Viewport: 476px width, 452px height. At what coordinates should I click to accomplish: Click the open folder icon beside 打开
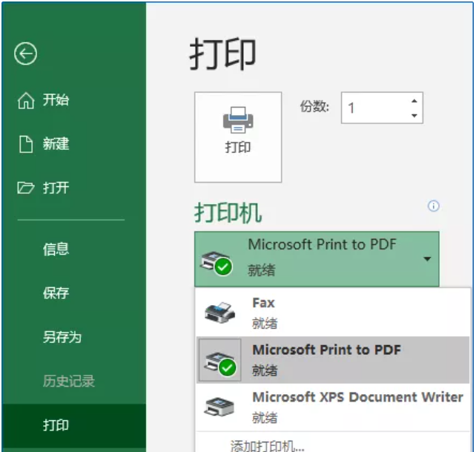coord(25,188)
